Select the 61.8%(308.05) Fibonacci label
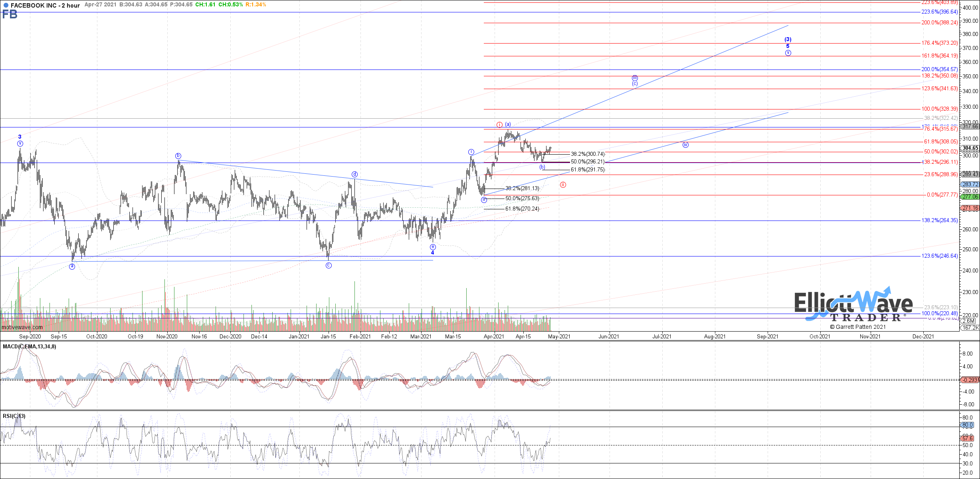980x479 pixels. pos(941,141)
